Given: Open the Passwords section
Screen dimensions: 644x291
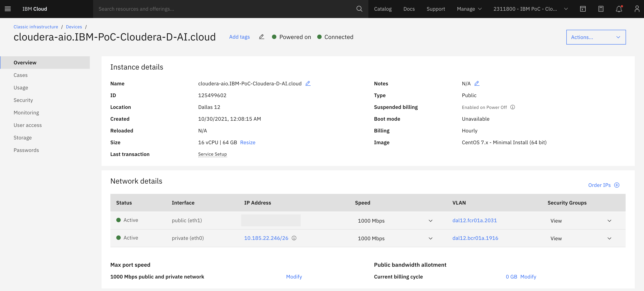Looking at the screenshot, I should click(26, 150).
